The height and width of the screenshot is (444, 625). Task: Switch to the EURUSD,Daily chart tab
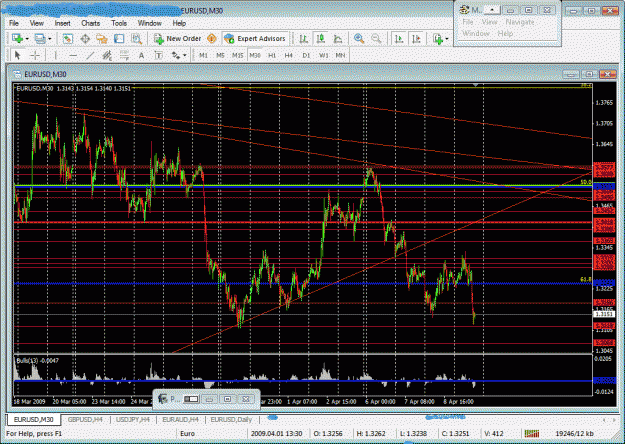click(x=231, y=419)
